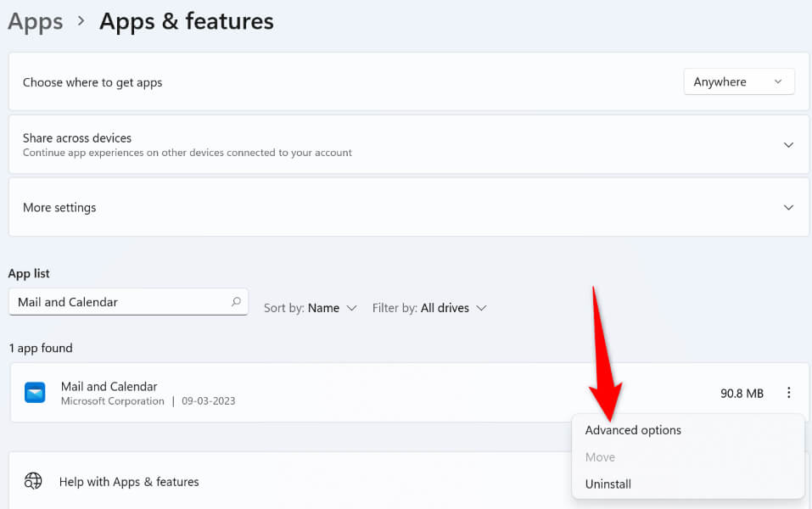Go back to Apps via the breadcrumb
The image size is (812, 509).
tap(36, 21)
